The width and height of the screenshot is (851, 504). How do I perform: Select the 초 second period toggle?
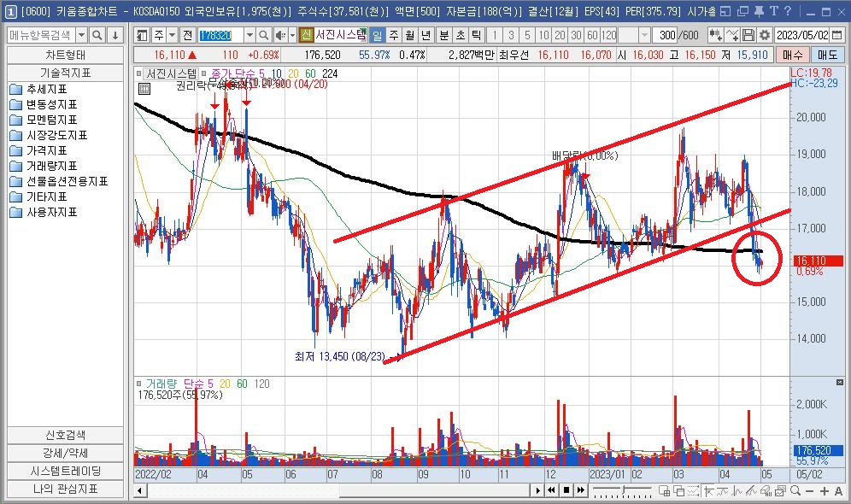click(461, 36)
